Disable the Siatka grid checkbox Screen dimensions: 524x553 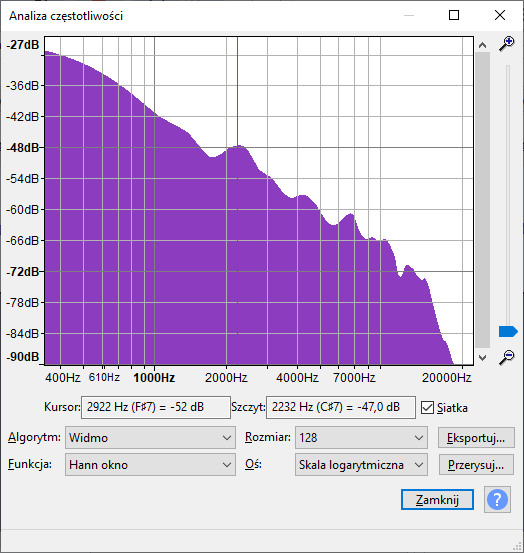click(427, 408)
